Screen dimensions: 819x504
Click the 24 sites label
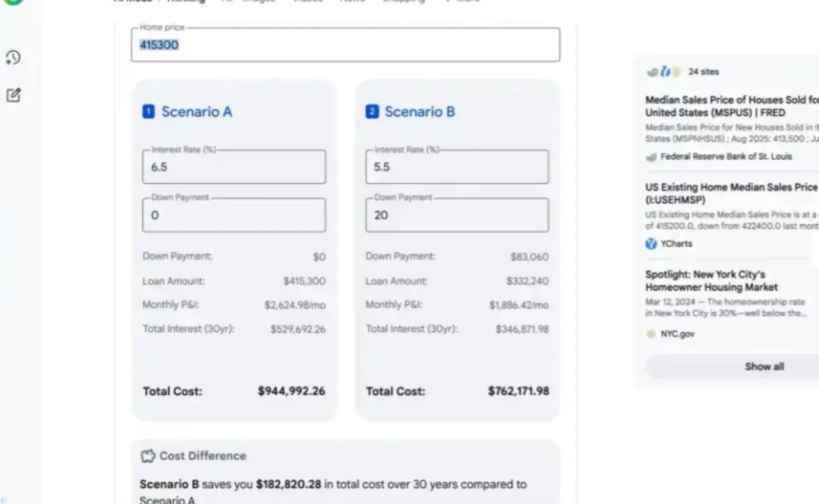(704, 72)
